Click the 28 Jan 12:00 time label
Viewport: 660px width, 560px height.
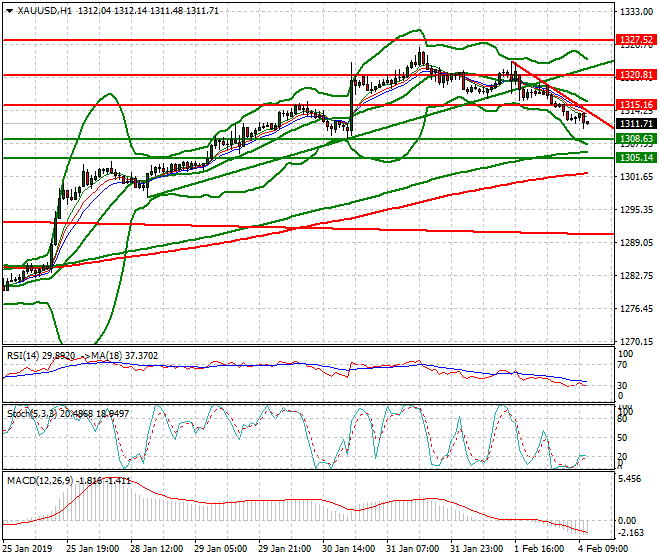tap(156, 549)
